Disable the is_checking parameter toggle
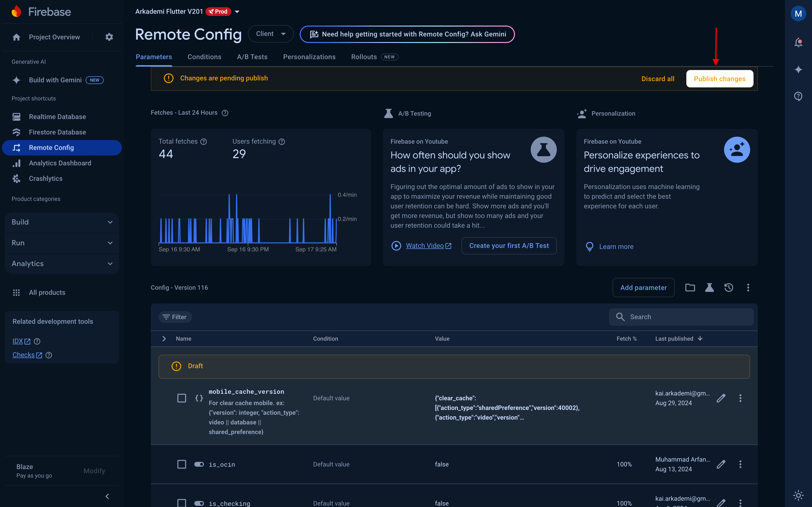Image resolution: width=812 pixels, height=507 pixels. (199, 503)
